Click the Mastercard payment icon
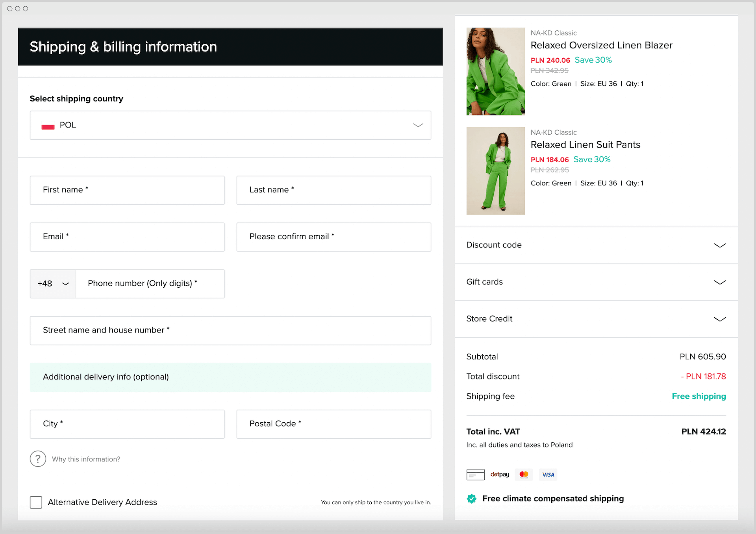 click(x=524, y=475)
